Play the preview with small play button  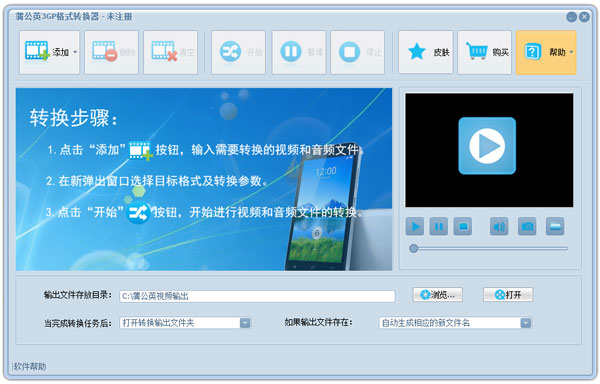tap(415, 226)
